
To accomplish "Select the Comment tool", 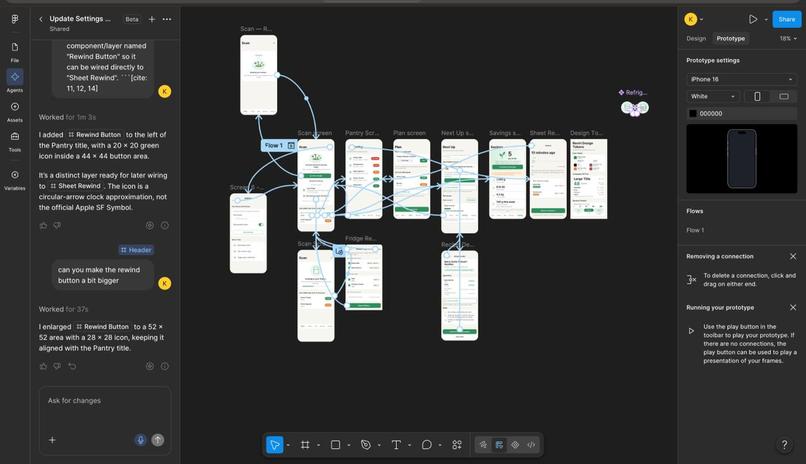I will coord(427,444).
